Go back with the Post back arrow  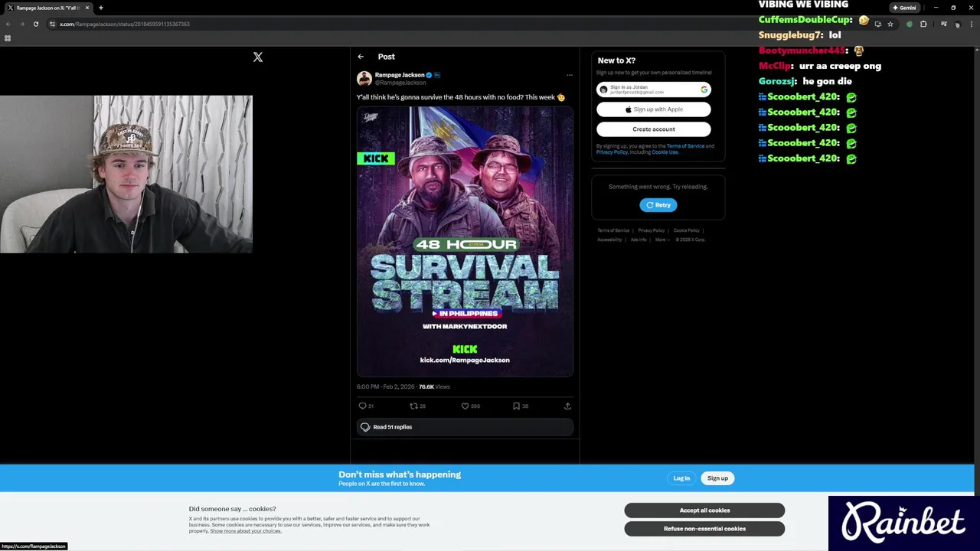click(x=361, y=57)
